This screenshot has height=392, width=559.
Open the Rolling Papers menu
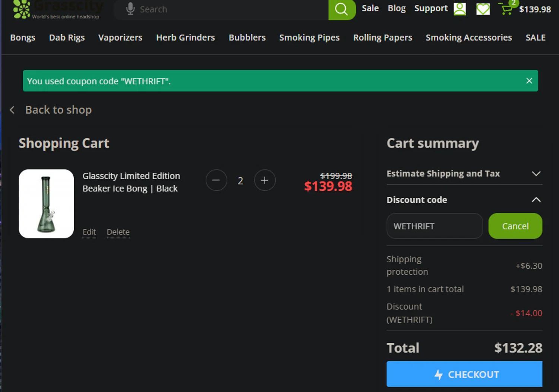coord(383,38)
